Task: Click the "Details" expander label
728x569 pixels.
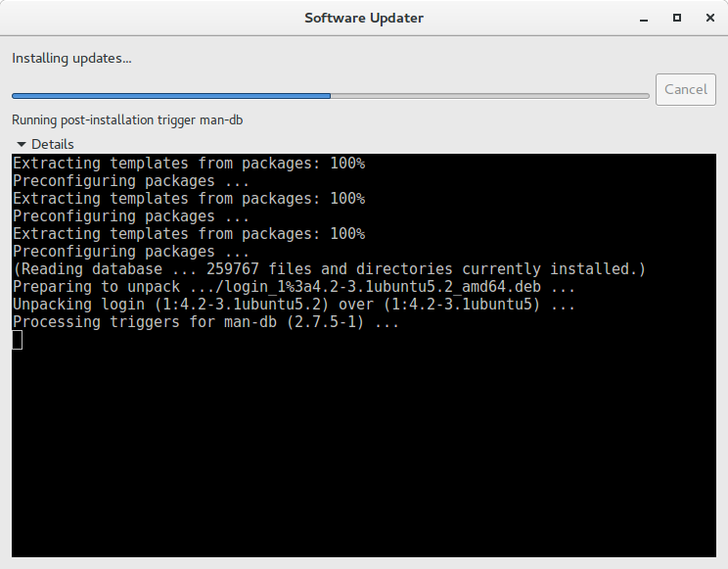Action: click(52, 144)
